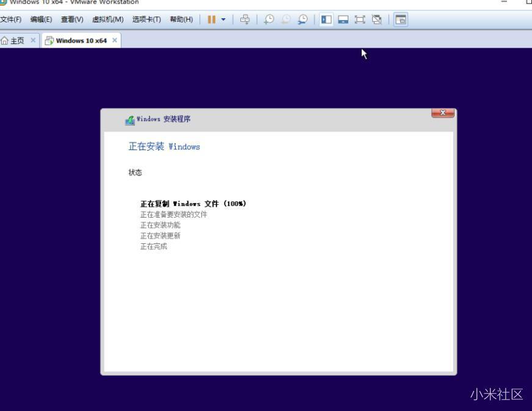Click the Unity mode toolbar icon
532x411 pixels.
376,20
